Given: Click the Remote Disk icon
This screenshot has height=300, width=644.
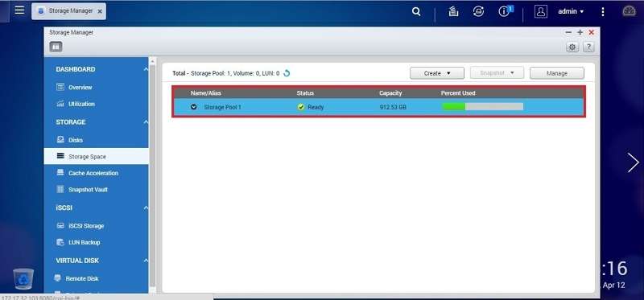Looking at the screenshot, I should 58,278.
